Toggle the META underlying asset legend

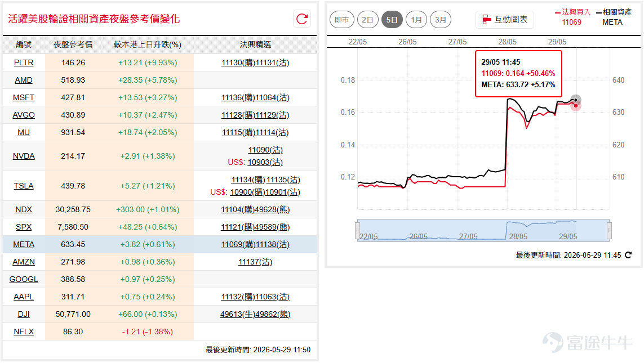pos(614,17)
